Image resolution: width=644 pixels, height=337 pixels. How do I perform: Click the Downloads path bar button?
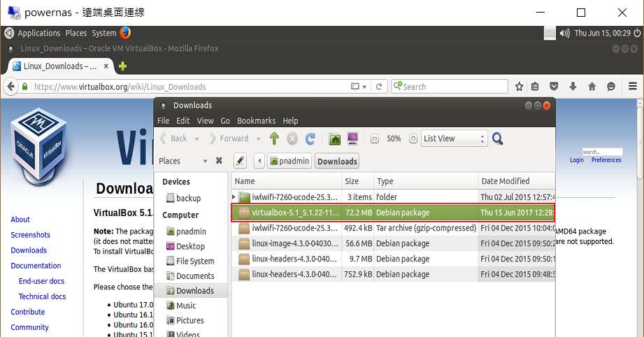coord(337,162)
